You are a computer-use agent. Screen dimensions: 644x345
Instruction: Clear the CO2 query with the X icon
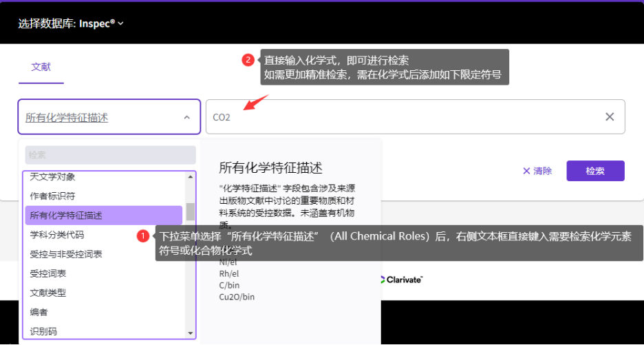point(610,117)
